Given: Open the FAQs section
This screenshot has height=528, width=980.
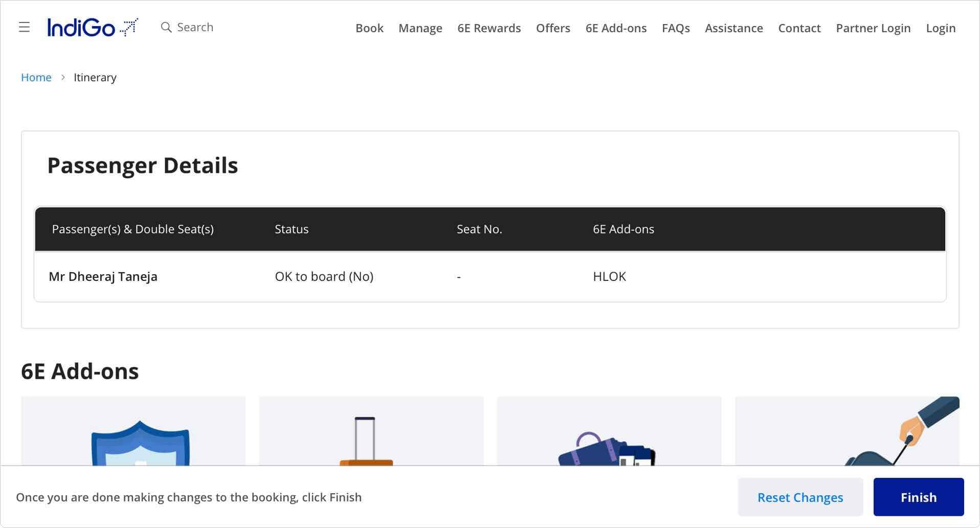Looking at the screenshot, I should (x=676, y=28).
